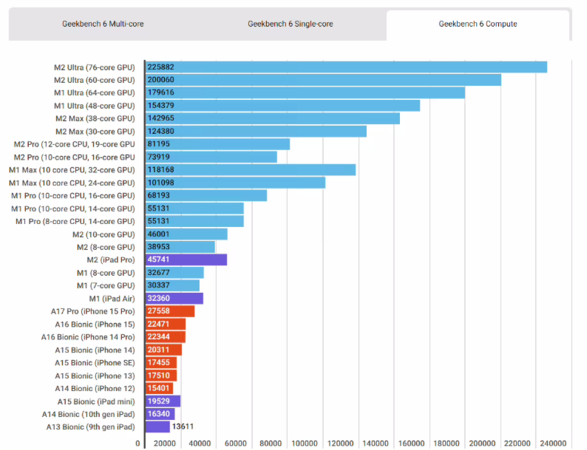
Task: Click the label "M1 Pro (10-core CPU, 14-core GPU)"
Action: pos(73,209)
